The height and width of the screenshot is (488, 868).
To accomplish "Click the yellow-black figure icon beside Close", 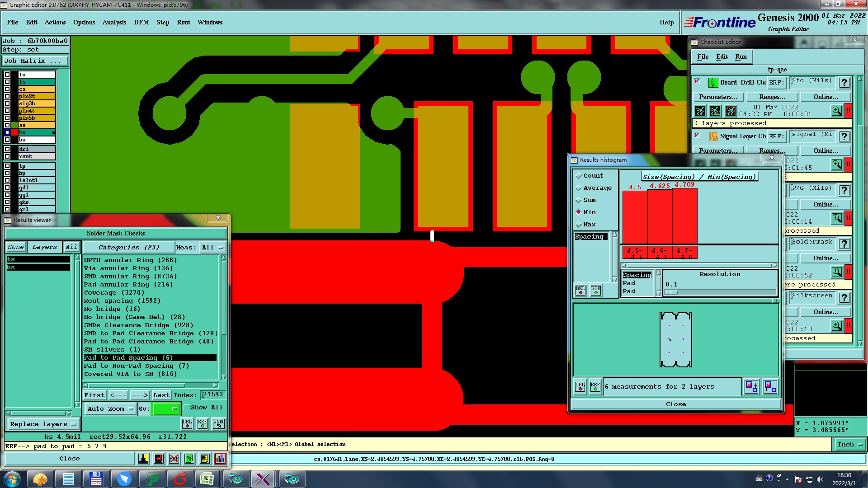I will coord(143,459).
